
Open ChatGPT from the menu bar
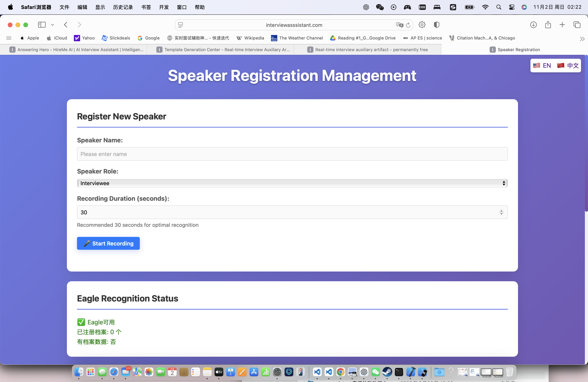tap(366, 7)
